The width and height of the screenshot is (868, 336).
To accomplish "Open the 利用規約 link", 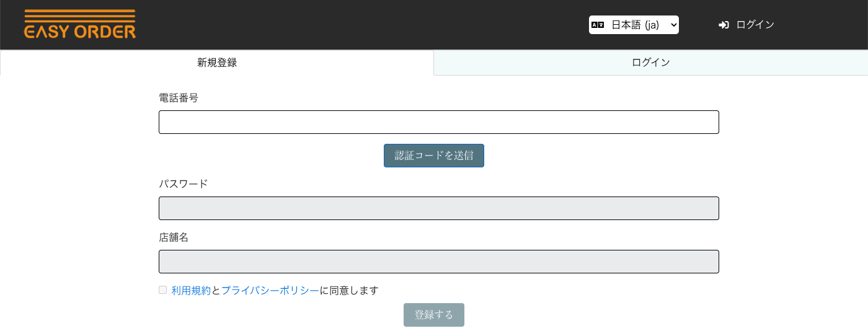I will [x=191, y=290].
